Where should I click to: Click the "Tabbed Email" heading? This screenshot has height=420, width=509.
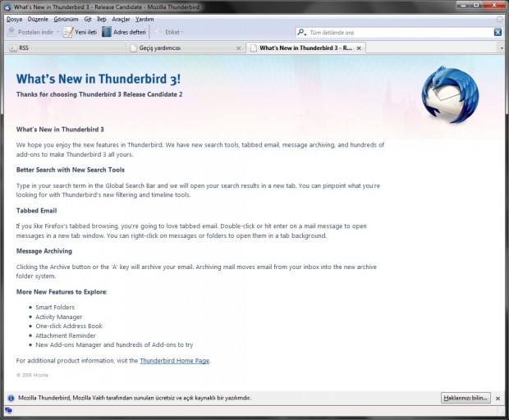click(36, 211)
